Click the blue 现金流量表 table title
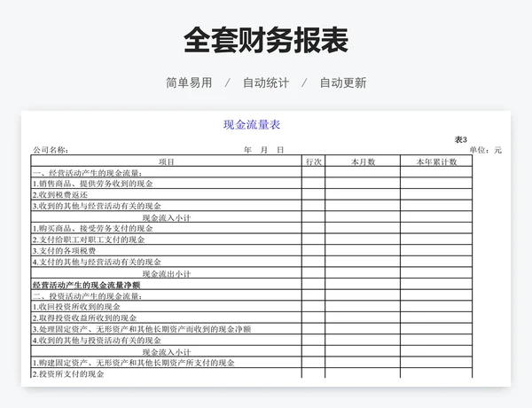The image size is (532, 408). click(x=252, y=124)
